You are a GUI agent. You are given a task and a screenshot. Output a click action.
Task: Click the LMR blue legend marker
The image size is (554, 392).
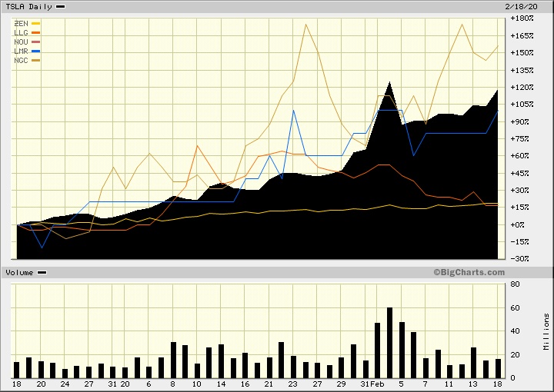coord(35,51)
